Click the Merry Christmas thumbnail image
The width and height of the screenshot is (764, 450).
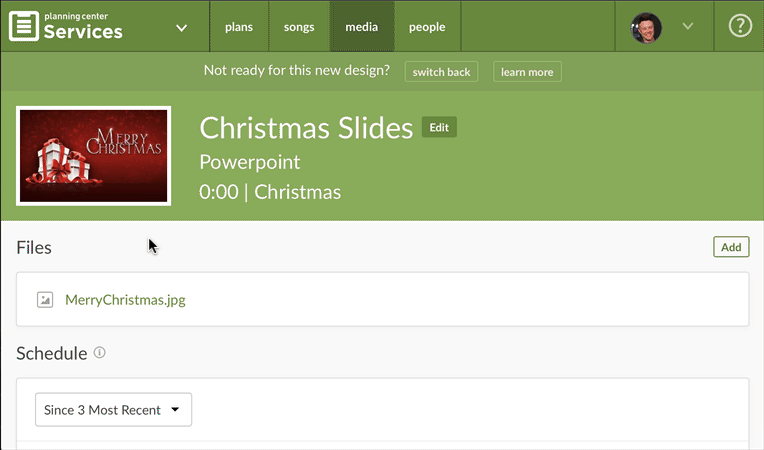click(x=94, y=156)
